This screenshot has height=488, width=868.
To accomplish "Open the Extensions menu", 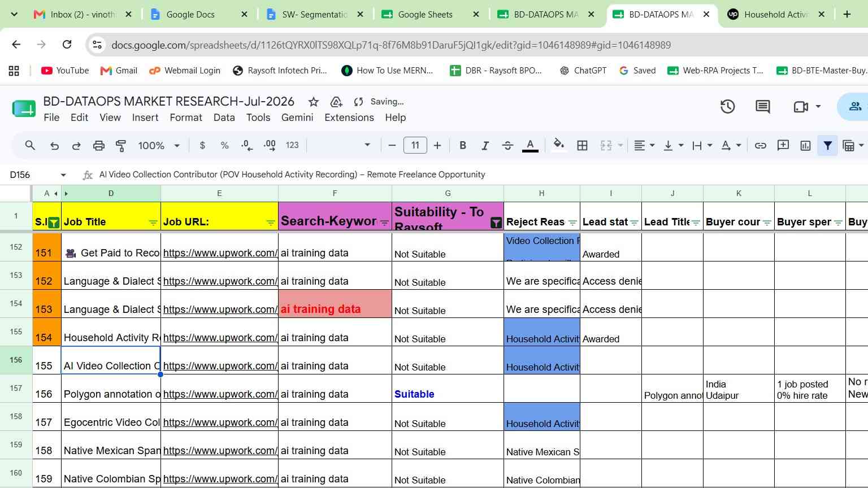I will pos(349,117).
